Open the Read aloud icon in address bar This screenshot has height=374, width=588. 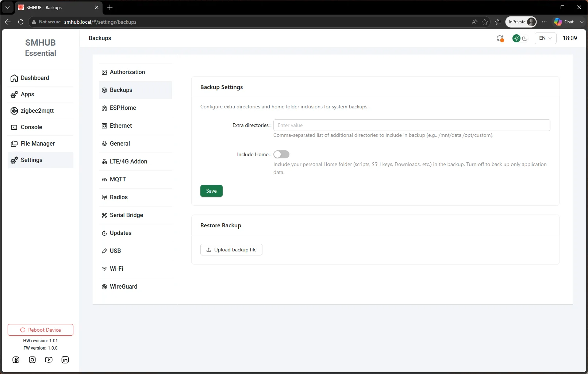(x=474, y=22)
